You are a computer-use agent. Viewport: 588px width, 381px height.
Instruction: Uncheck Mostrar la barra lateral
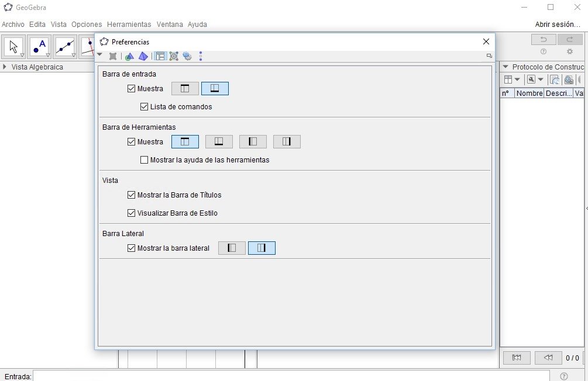(131, 248)
